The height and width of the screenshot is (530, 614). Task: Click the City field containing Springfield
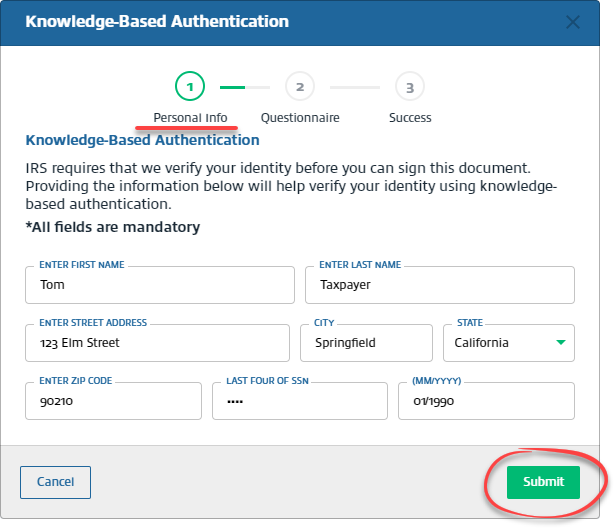(366, 343)
